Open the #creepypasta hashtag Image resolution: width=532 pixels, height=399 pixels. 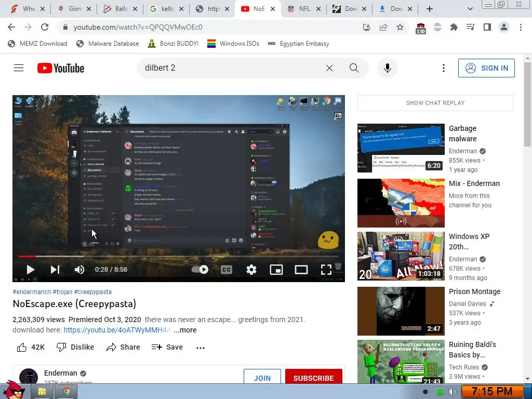coord(92,292)
